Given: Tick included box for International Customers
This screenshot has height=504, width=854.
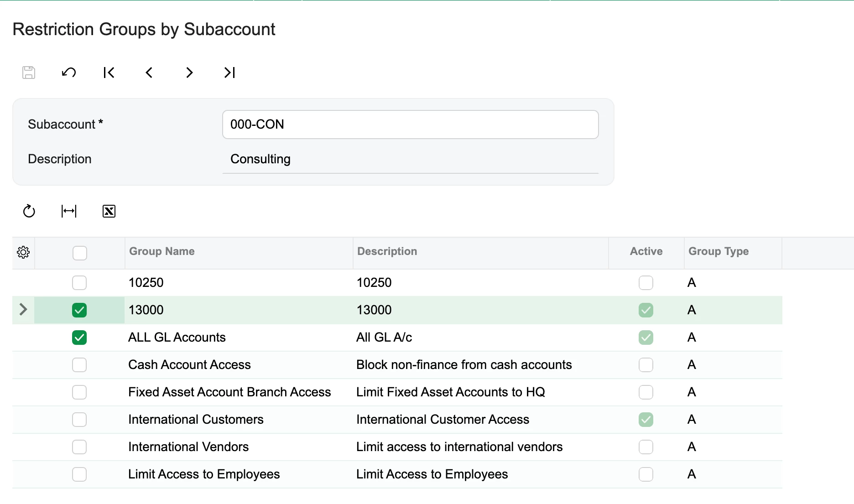Looking at the screenshot, I should (x=79, y=420).
